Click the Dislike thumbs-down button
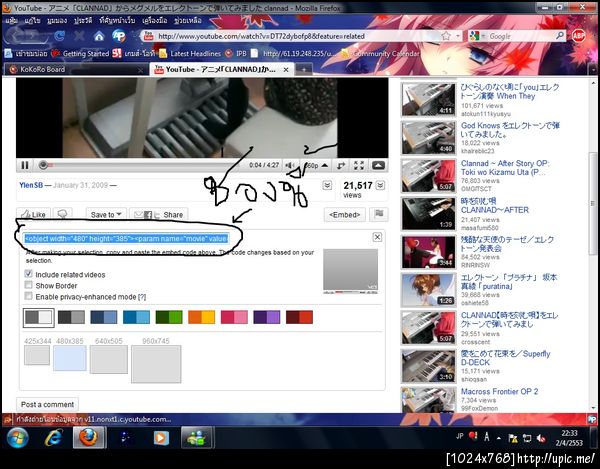Viewport: 600px width, 469px height. [x=62, y=214]
